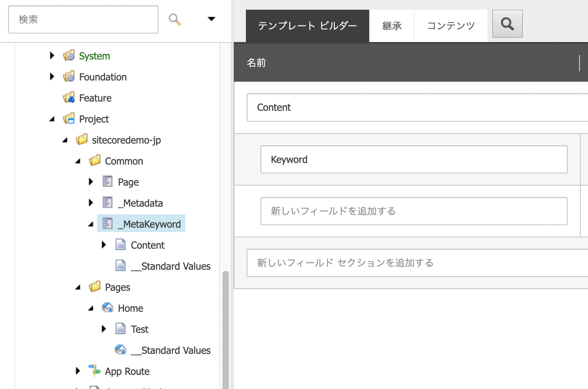Expand the System tree node
This screenshot has height=389, width=588.
click(x=52, y=55)
